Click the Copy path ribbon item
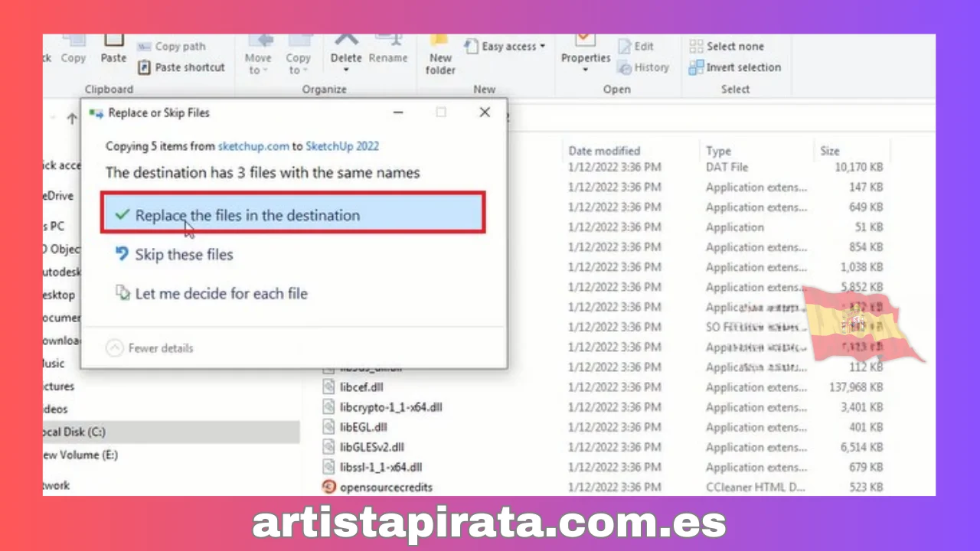 click(171, 47)
